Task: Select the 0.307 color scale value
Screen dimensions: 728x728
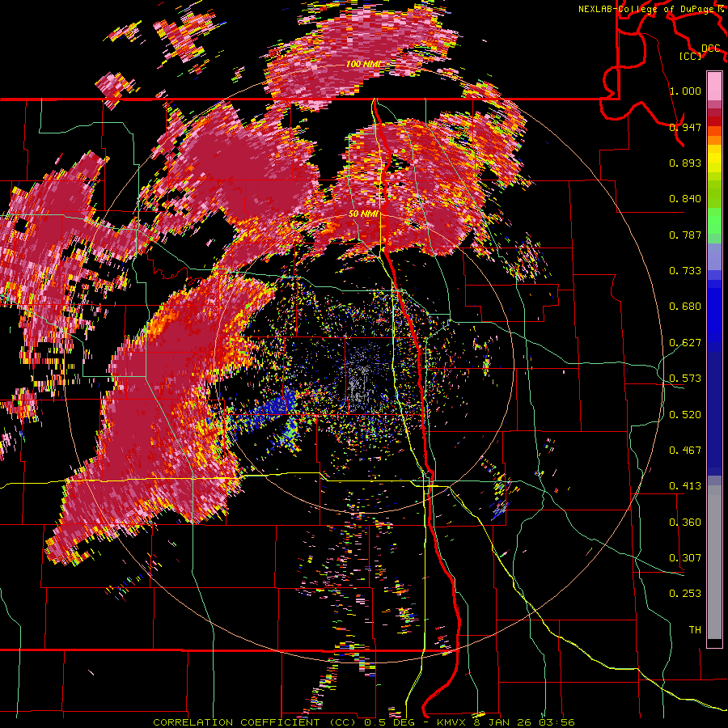Action: [x=685, y=557]
